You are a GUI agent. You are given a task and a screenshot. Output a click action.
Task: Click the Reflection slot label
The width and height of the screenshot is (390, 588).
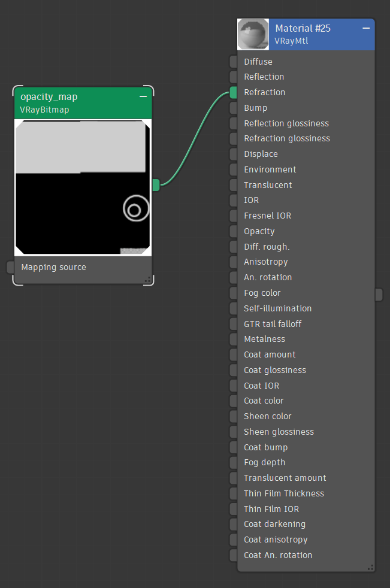click(264, 77)
